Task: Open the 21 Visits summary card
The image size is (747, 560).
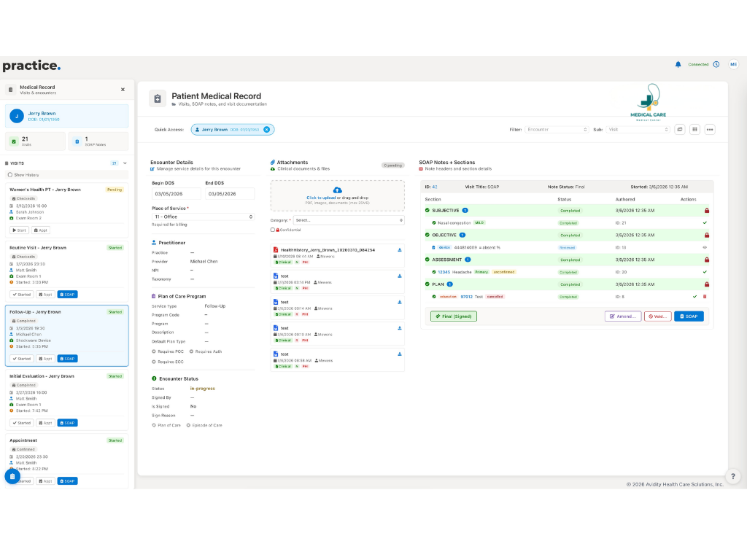Action: pyautogui.click(x=35, y=141)
